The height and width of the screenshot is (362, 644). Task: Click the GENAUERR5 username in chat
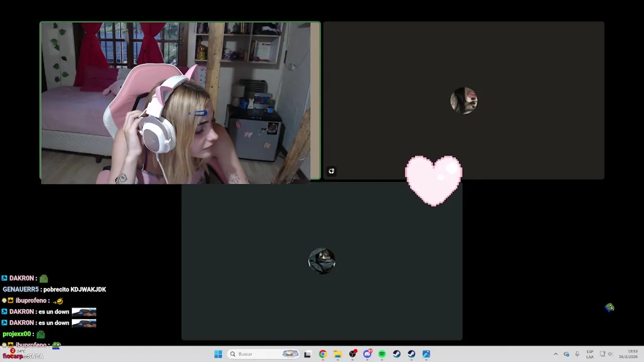(21, 290)
